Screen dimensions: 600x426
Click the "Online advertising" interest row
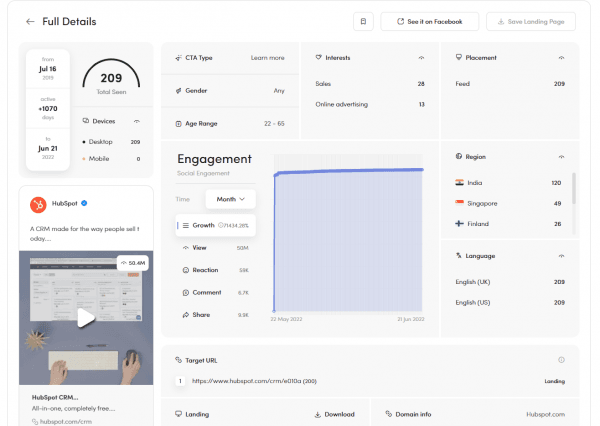[x=370, y=104]
